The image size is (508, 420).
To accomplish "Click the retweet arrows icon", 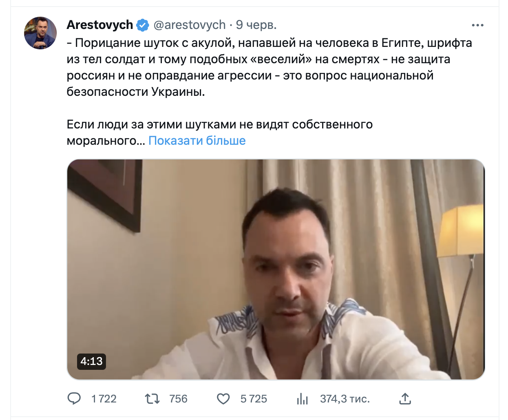I will pos(152,398).
